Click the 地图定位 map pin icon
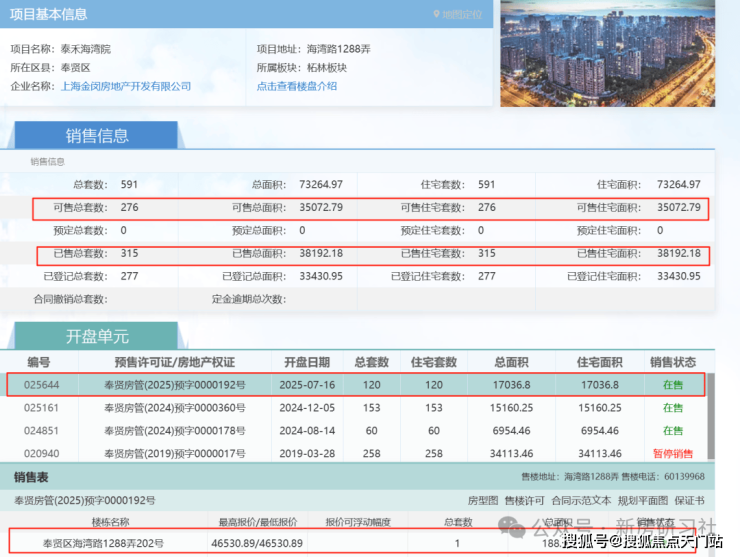The height and width of the screenshot is (557, 740). (x=437, y=15)
